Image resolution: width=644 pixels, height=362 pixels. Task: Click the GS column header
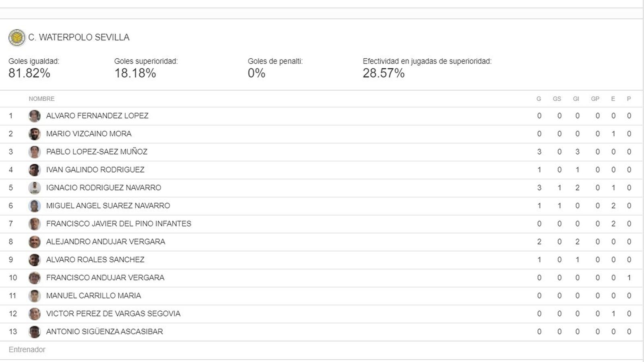coord(557,99)
